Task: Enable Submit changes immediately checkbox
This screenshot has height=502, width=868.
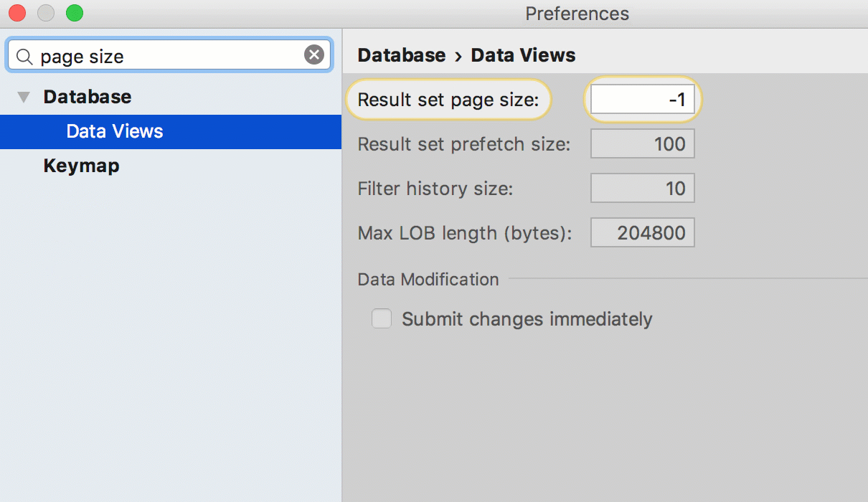Action: 382,318
